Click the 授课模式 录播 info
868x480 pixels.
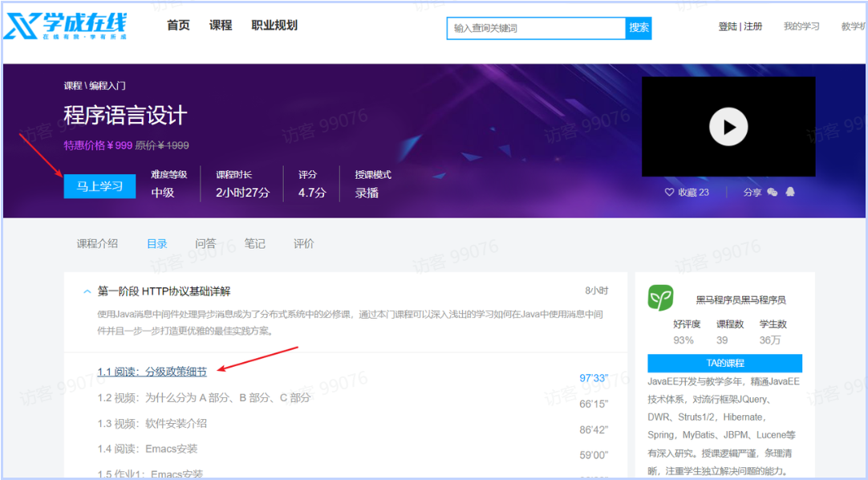point(373,184)
